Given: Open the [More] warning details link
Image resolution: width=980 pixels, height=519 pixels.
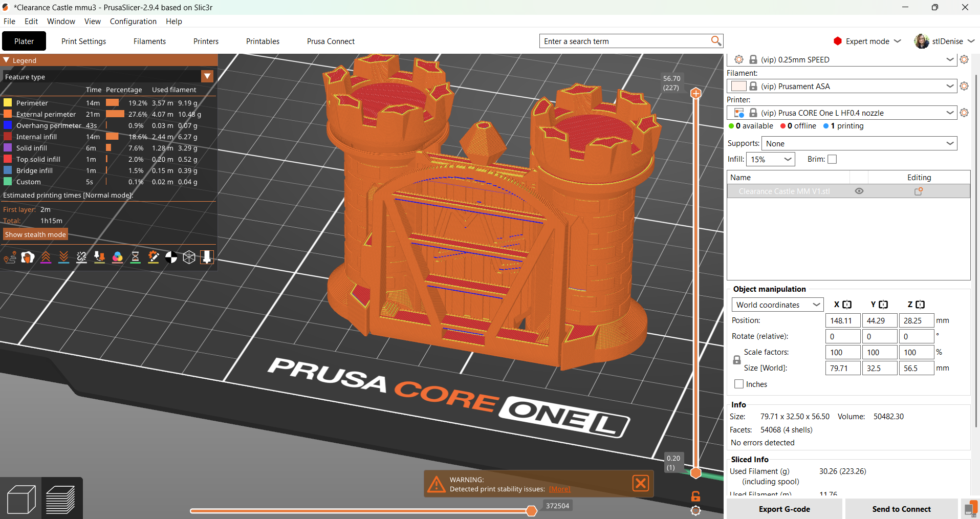Looking at the screenshot, I should (560, 489).
